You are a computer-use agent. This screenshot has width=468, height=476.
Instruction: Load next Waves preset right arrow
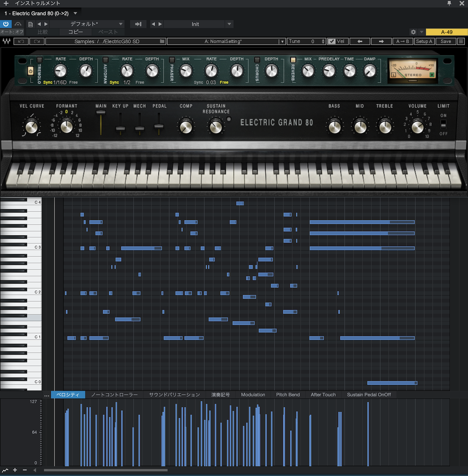(x=381, y=41)
